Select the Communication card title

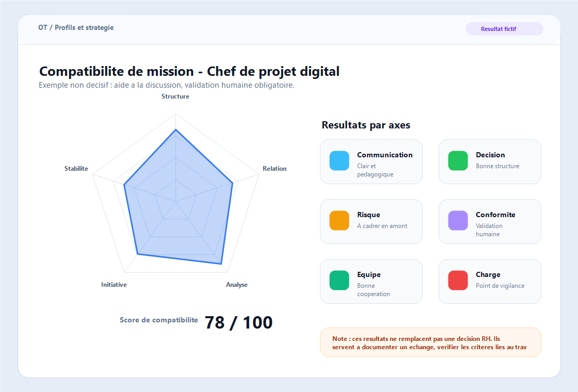pos(385,155)
